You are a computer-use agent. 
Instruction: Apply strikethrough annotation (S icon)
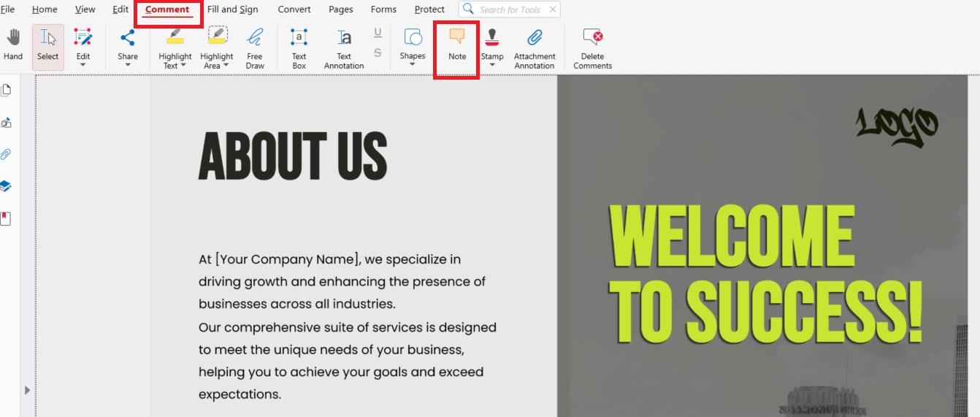point(378,53)
